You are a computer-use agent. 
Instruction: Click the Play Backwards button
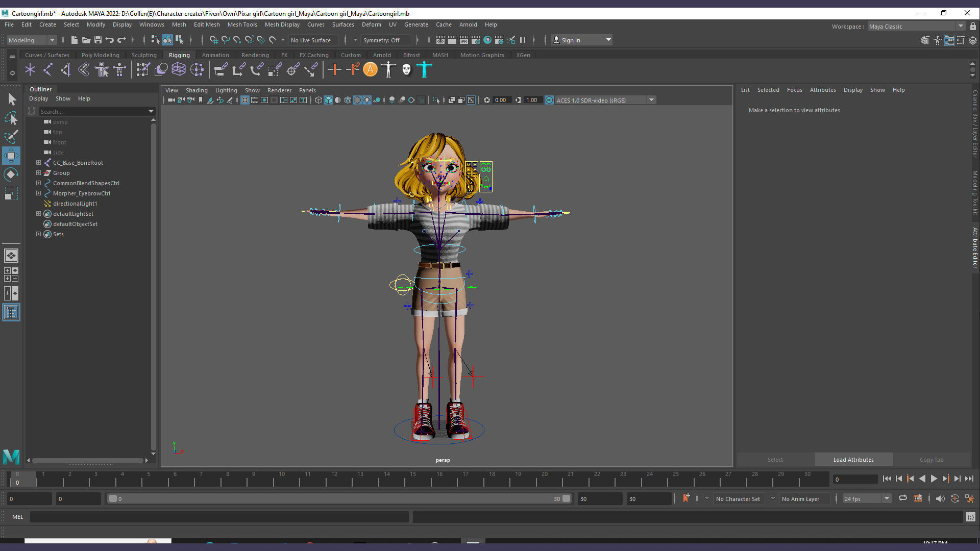click(x=922, y=479)
